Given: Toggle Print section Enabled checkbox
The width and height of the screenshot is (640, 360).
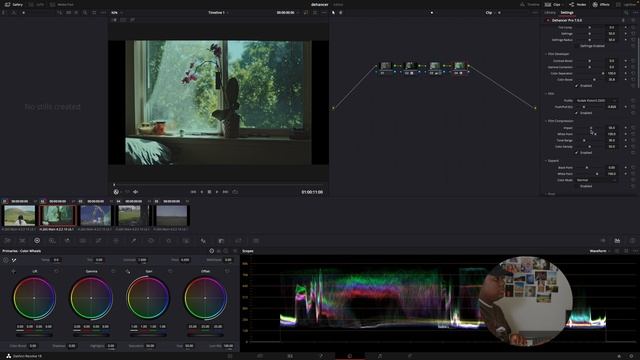Looking at the screenshot, I should (577, 113).
